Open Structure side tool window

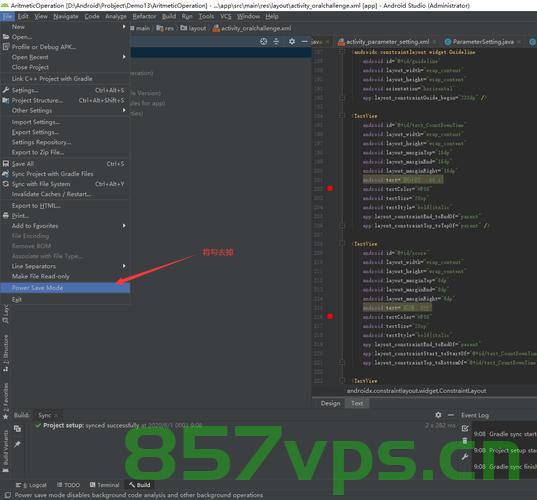(x=5, y=353)
